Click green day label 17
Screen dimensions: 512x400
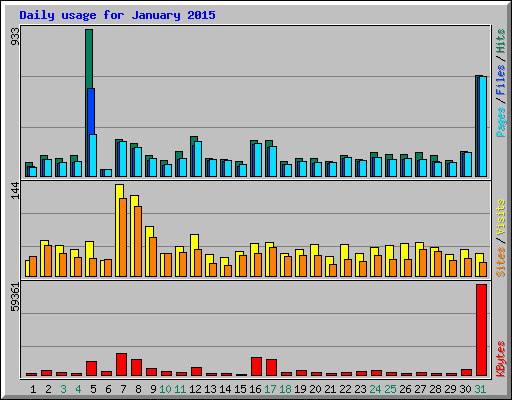(x=270, y=389)
